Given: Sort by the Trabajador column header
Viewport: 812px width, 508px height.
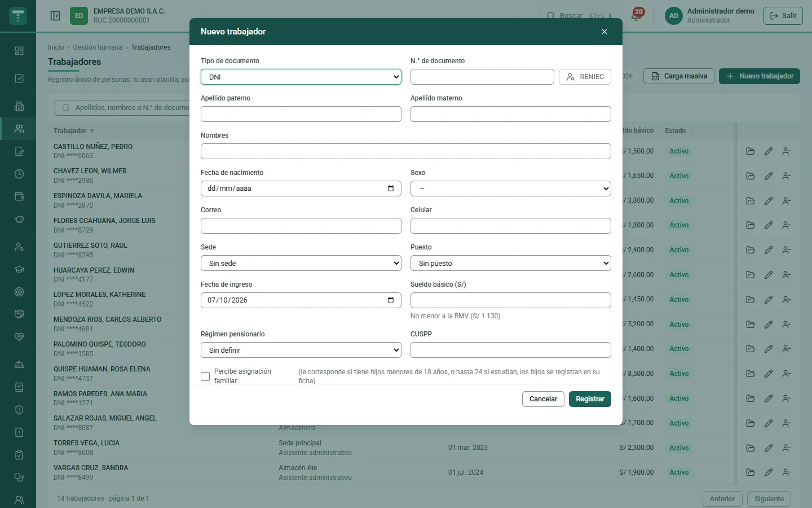Looking at the screenshot, I should [x=74, y=131].
